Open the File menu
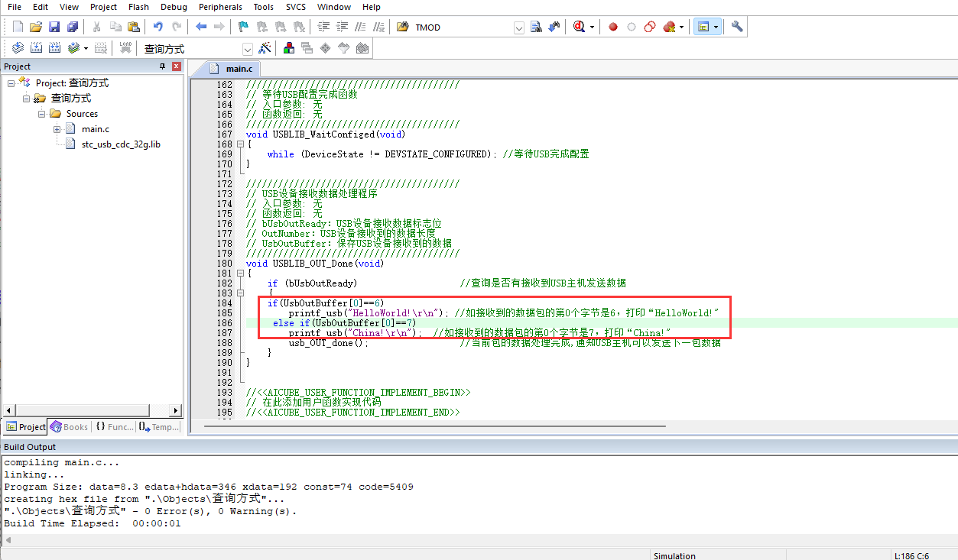Image resolution: width=958 pixels, height=560 pixels. (x=15, y=7)
